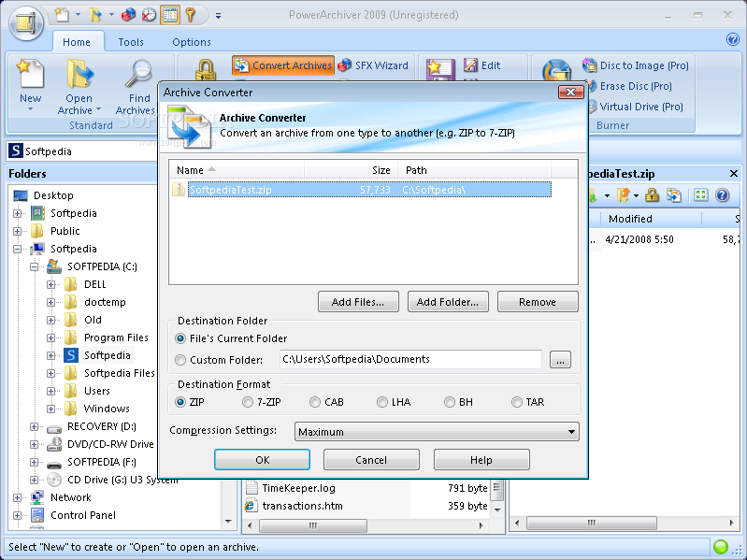Click the New archive quick access icon

click(x=62, y=15)
